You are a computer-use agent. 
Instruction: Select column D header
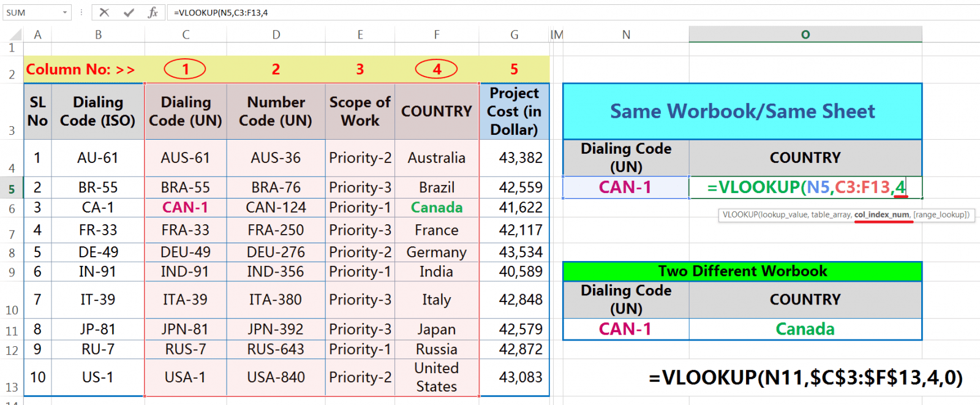(276, 35)
